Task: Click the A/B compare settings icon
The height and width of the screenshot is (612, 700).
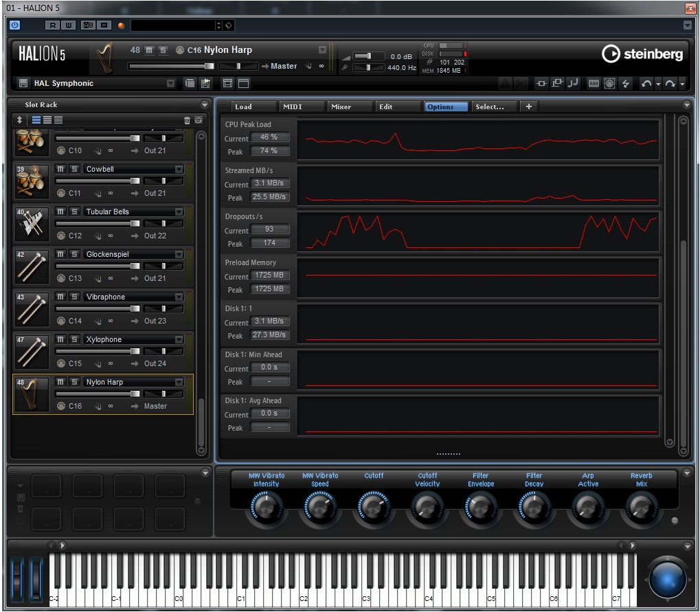Action: tap(89, 25)
